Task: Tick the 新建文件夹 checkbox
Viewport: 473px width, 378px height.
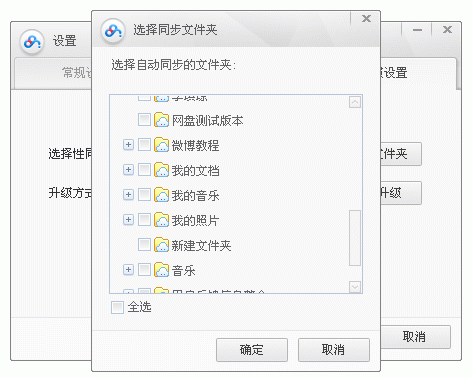Action: click(x=144, y=244)
